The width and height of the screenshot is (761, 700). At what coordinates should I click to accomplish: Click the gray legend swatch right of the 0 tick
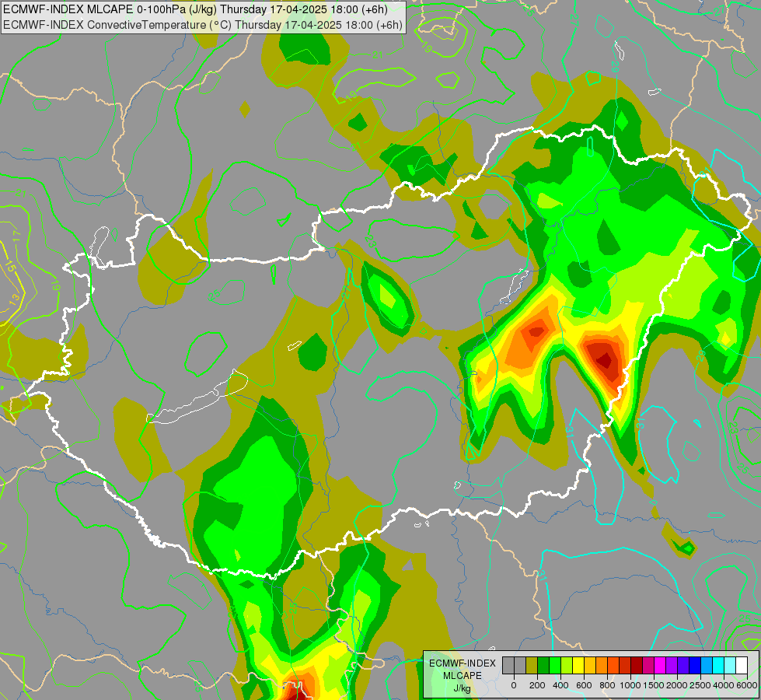(x=520, y=666)
